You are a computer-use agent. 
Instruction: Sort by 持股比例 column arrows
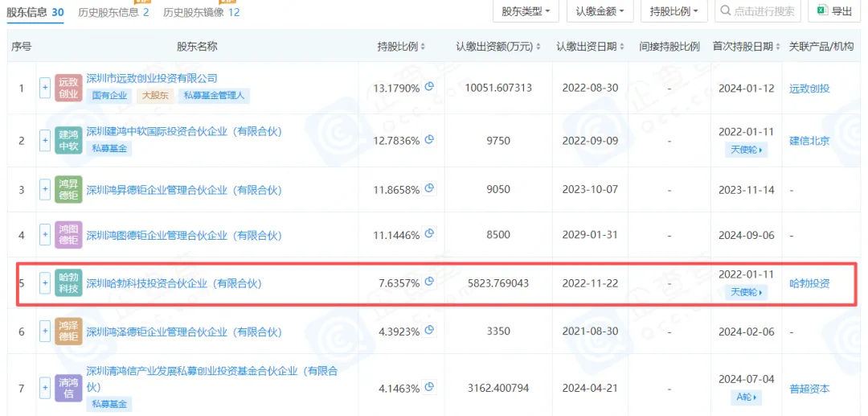tap(423, 47)
